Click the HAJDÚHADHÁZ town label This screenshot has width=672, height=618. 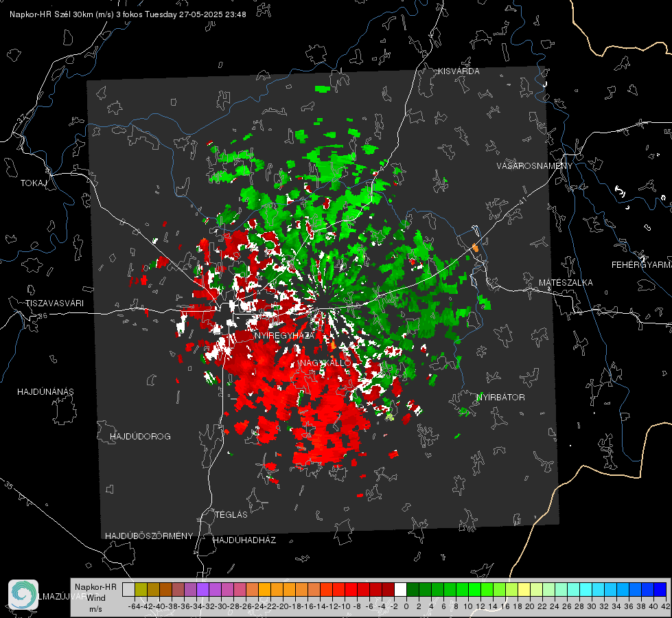[x=244, y=540]
